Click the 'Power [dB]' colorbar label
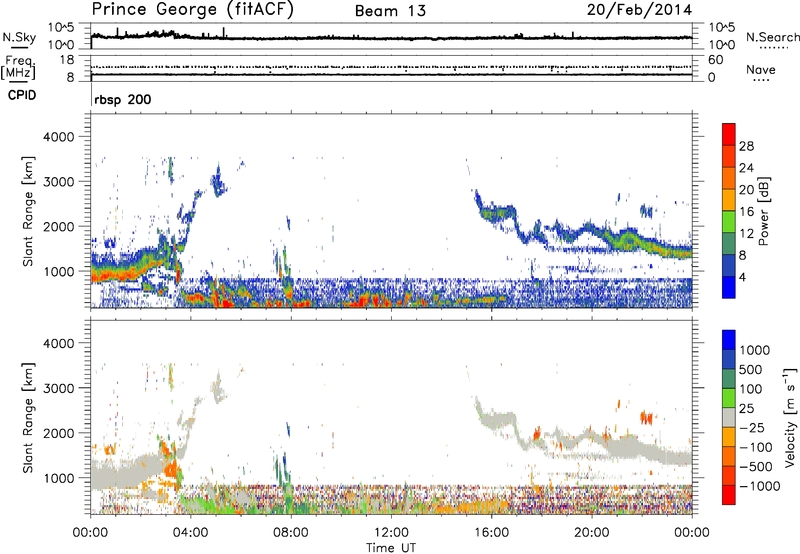This screenshot has width=800, height=554. click(763, 211)
